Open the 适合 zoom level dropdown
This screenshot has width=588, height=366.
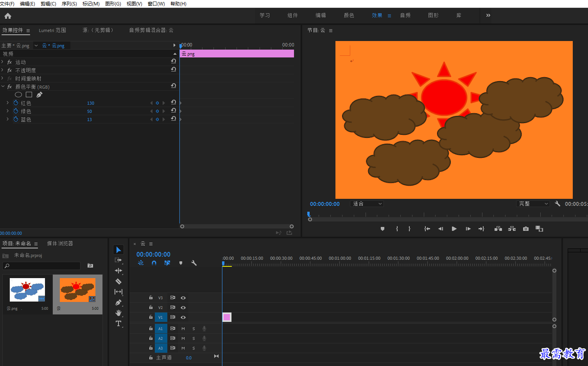[x=367, y=204]
